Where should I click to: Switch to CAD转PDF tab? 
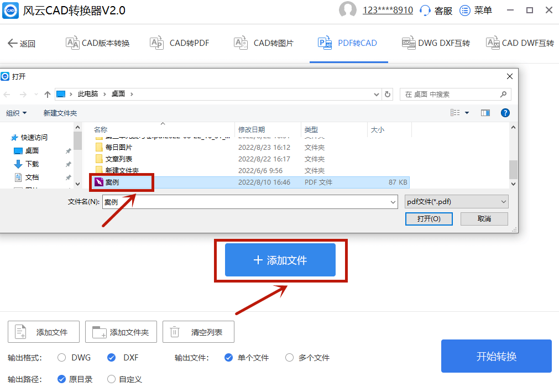pos(180,43)
